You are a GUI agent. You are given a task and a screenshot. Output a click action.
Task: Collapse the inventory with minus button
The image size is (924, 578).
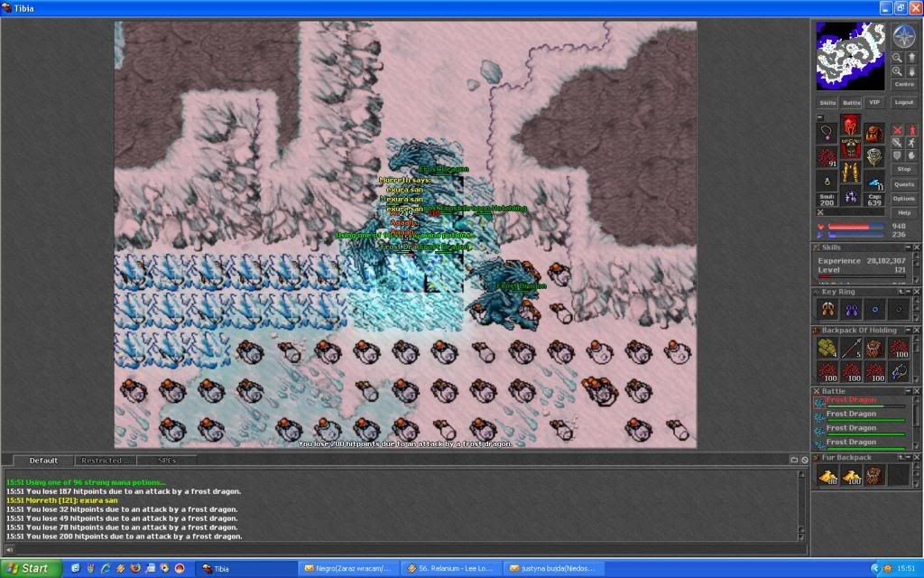tap(819, 117)
